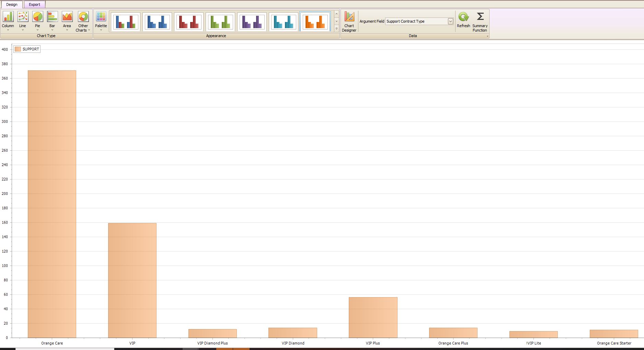Open the Argument Field dropdown
This screenshot has height=350, width=644.
(x=450, y=21)
